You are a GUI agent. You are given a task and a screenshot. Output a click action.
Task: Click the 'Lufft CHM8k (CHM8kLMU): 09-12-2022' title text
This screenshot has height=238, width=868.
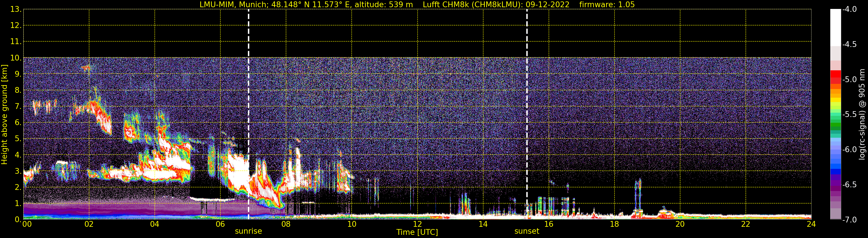tap(496, 5)
